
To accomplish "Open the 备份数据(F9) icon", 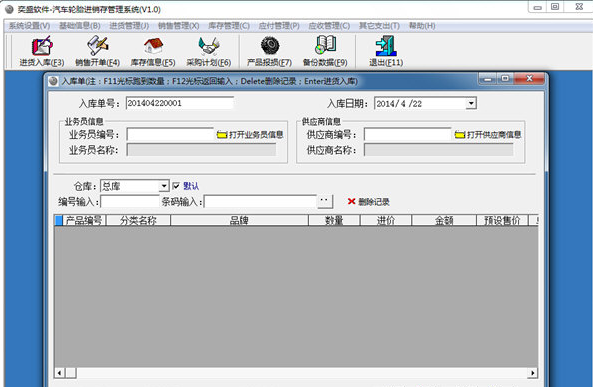I will pyautogui.click(x=325, y=45).
